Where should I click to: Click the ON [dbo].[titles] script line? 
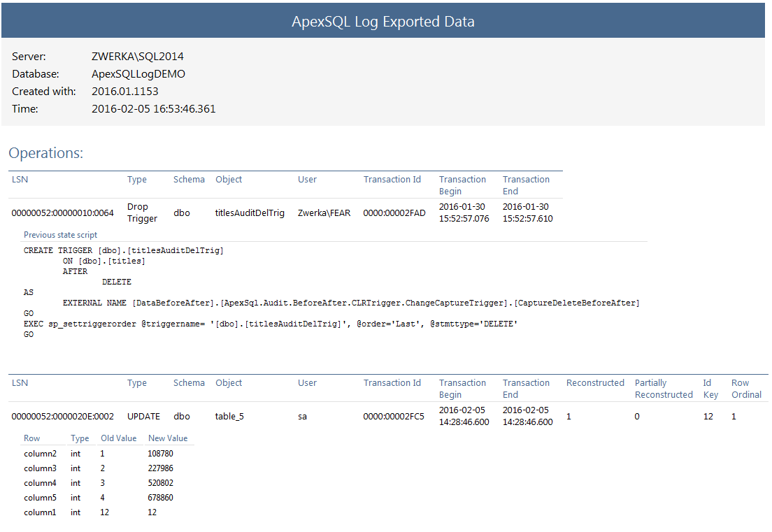click(104, 261)
